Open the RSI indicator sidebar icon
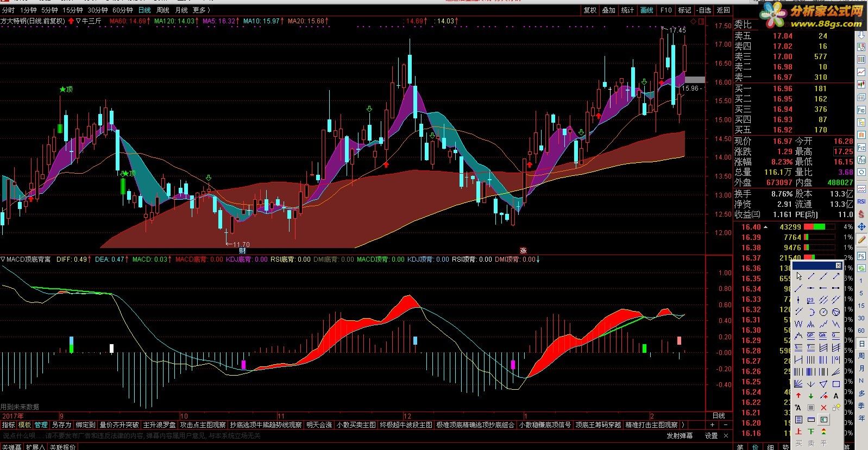The image size is (868, 450). click(861, 201)
